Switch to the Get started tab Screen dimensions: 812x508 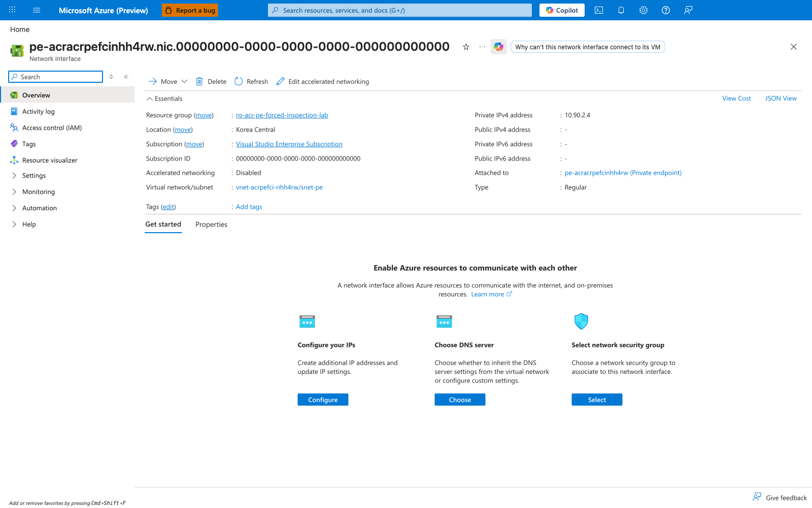(163, 225)
